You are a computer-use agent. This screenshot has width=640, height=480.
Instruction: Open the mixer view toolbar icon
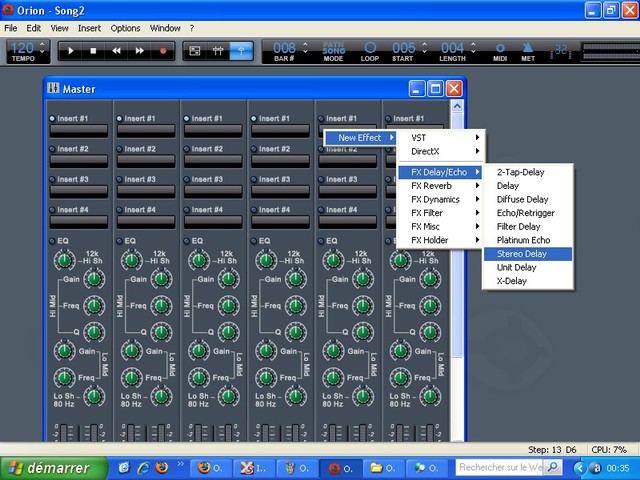click(x=218, y=51)
